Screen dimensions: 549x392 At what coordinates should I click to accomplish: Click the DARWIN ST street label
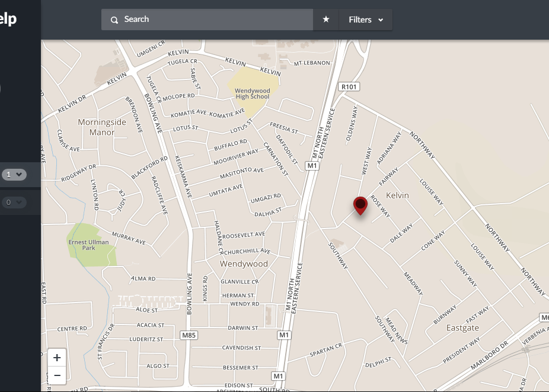click(x=243, y=328)
